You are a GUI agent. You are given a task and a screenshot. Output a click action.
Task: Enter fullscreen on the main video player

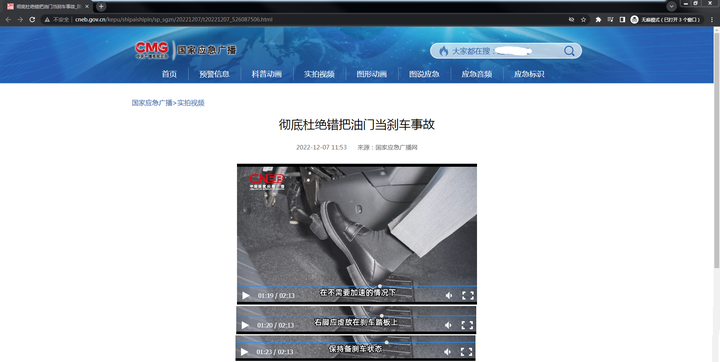pos(467,295)
